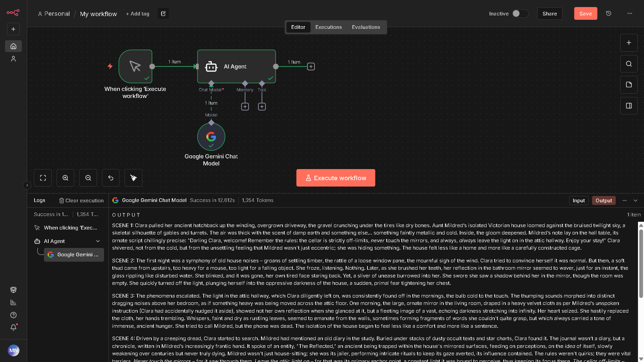Collapse the AI Agent log entry
The image size is (644, 362).
click(x=98, y=241)
